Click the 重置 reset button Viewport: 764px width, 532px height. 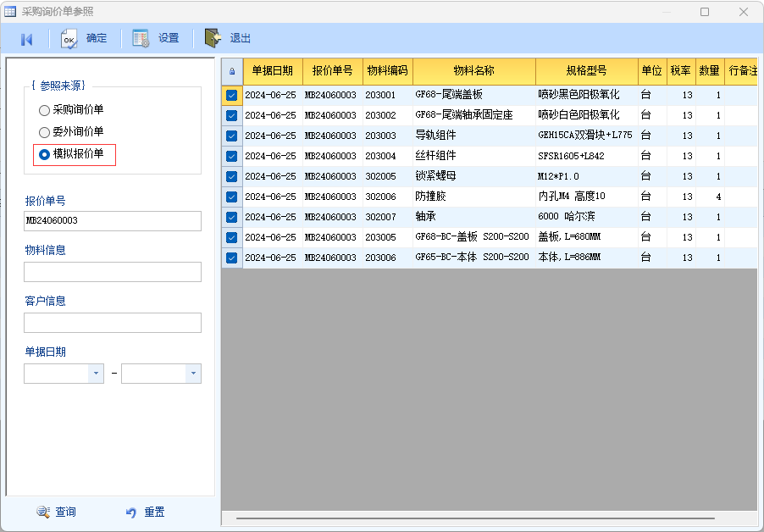click(145, 512)
